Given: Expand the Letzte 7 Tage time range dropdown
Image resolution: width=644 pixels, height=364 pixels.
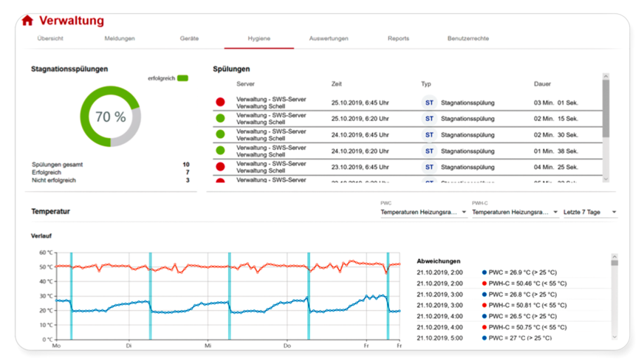Looking at the screenshot, I should 590,213.
